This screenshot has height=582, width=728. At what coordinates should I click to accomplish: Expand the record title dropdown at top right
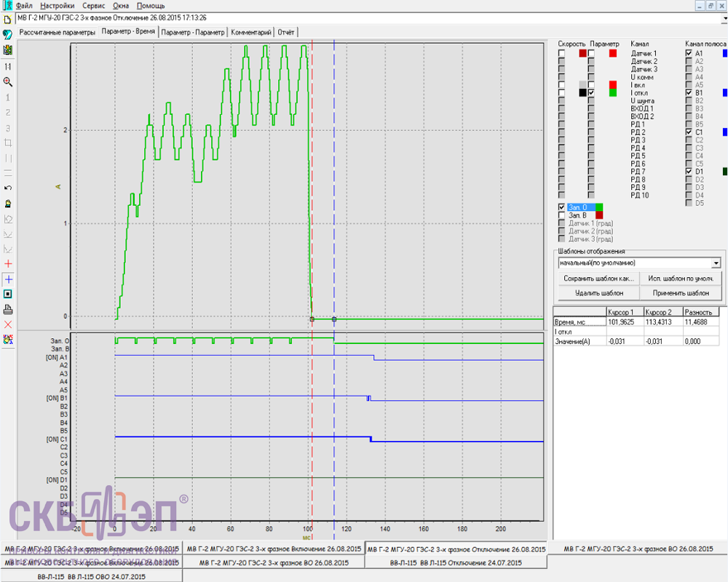(x=724, y=19)
